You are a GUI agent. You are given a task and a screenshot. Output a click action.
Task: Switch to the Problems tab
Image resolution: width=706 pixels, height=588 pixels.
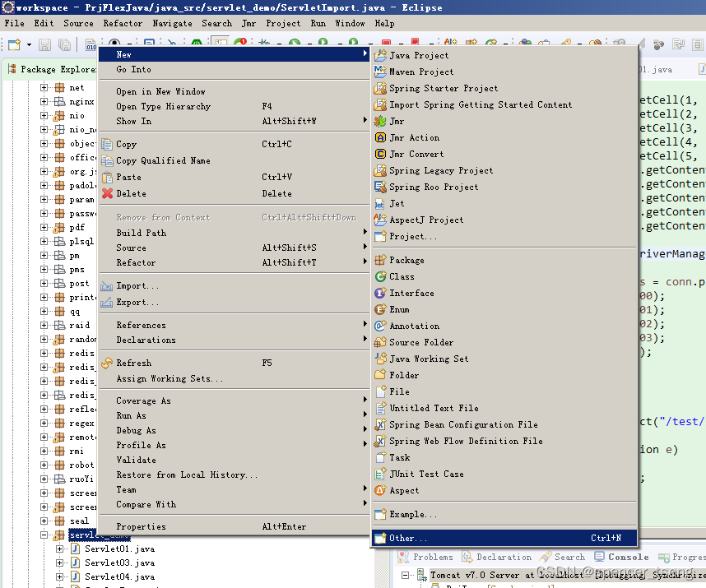(426, 557)
